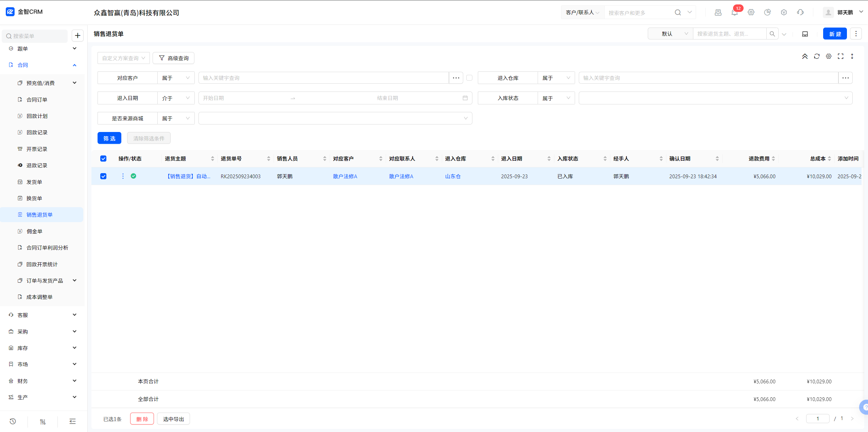This screenshot has height=432, width=868.
Task: Click the 新建 button
Action: coord(835,34)
